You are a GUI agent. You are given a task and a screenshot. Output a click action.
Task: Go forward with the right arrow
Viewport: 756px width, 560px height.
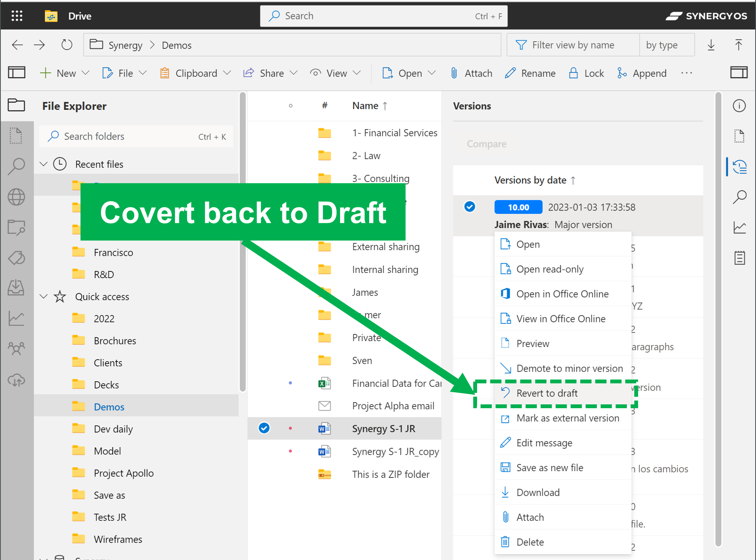(40, 45)
